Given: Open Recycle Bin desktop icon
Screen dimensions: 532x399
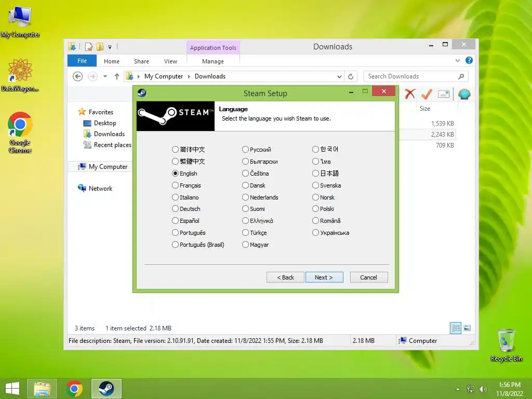Looking at the screenshot, I should tap(506, 345).
